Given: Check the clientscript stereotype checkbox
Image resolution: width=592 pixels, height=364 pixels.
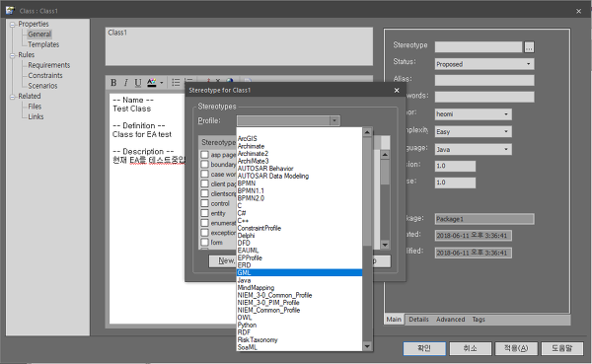Looking at the screenshot, I should pyautogui.click(x=204, y=193).
